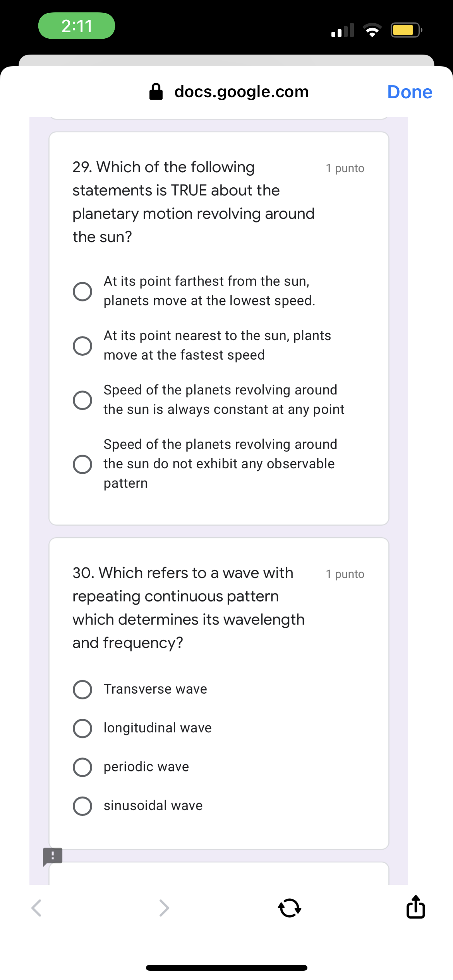Select longitudinal wave answer
Viewport: 453px width, 980px height.
(82, 728)
